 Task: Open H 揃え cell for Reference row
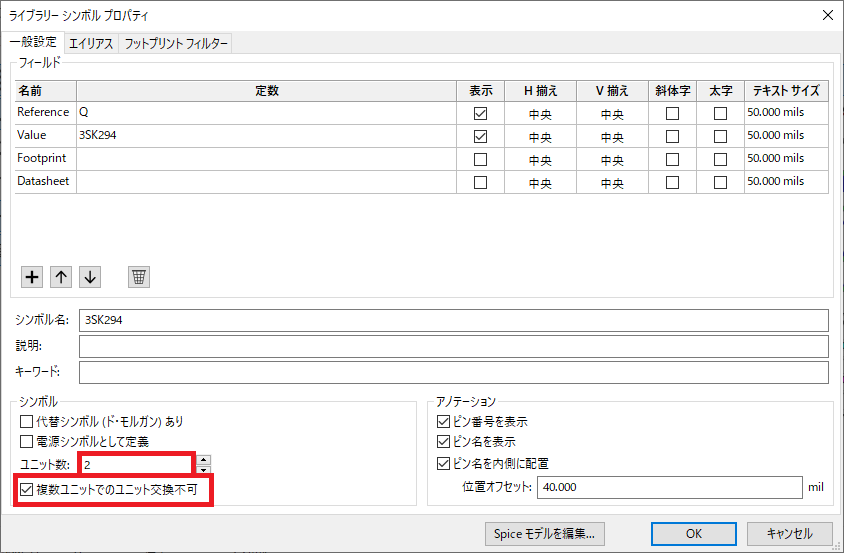pos(540,113)
